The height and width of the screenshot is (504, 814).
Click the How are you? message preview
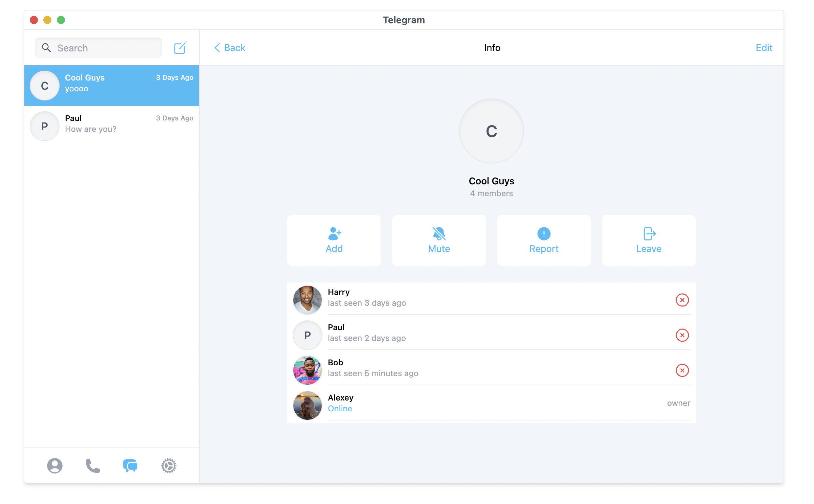pos(91,129)
